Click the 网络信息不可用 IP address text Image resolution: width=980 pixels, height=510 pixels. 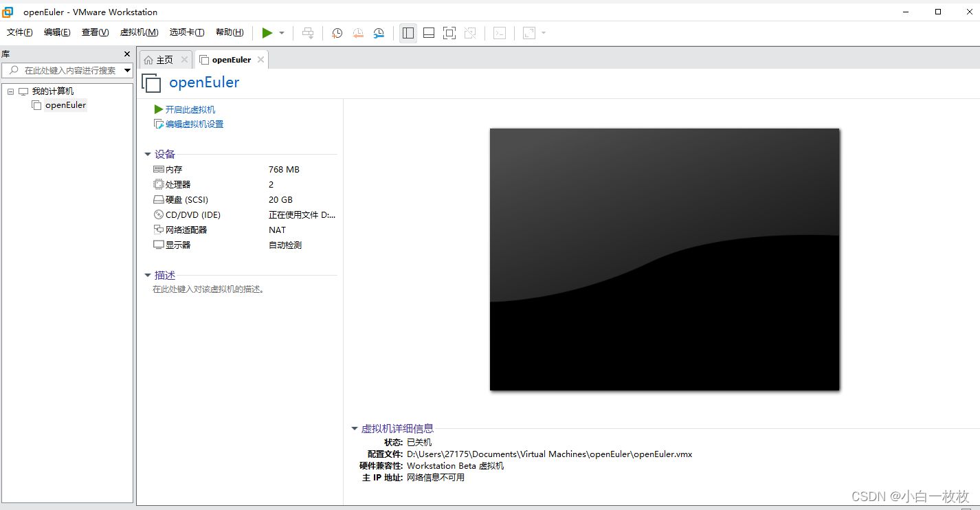click(x=436, y=478)
